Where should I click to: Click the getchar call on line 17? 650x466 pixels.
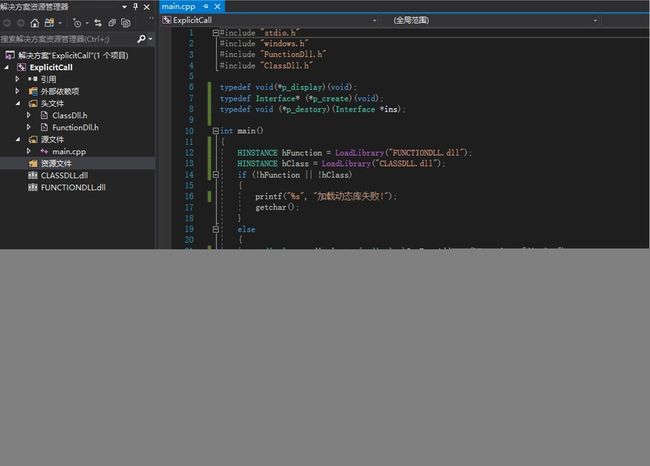coord(271,207)
